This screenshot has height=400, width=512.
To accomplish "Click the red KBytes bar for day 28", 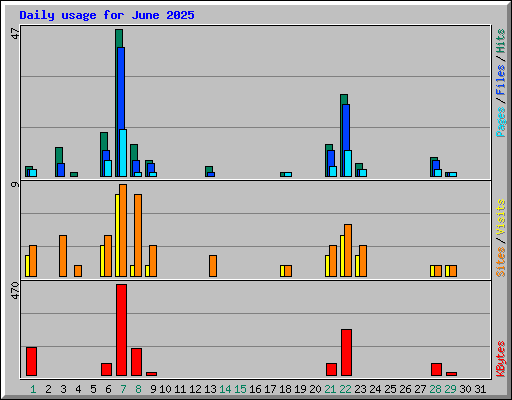I will (x=436, y=370).
